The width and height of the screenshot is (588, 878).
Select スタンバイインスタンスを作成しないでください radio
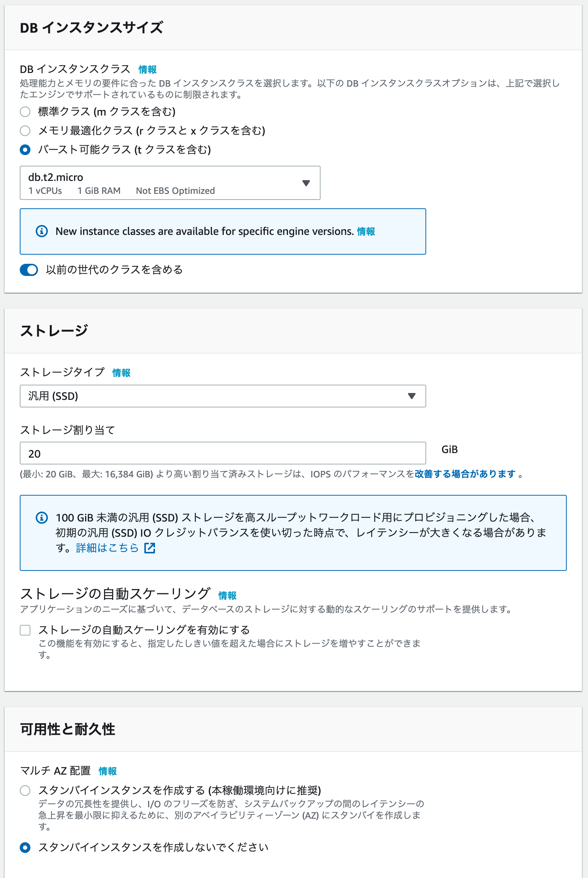click(x=25, y=848)
